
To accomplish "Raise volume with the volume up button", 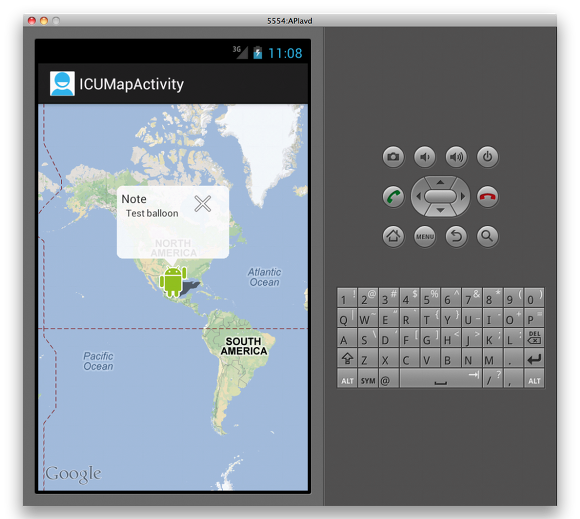I will click(x=456, y=157).
